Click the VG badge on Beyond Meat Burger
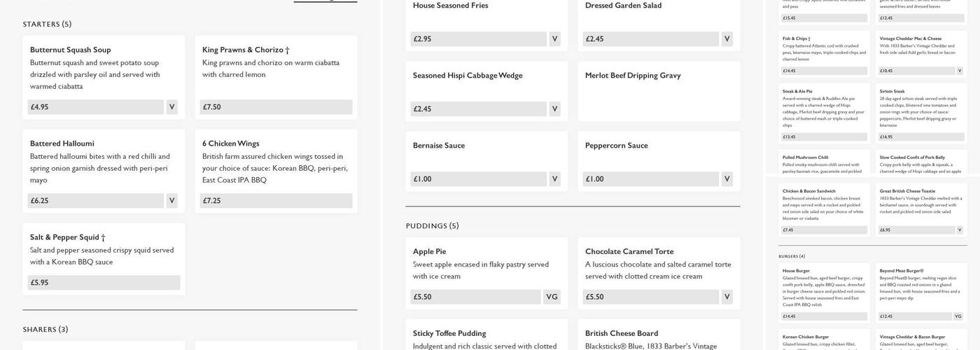Screen dimensions: 980x350 point(959,316)
